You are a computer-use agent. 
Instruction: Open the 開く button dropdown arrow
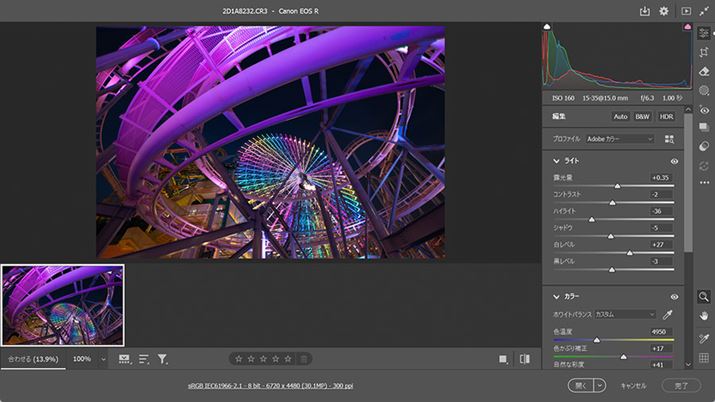tap(600, 386)
